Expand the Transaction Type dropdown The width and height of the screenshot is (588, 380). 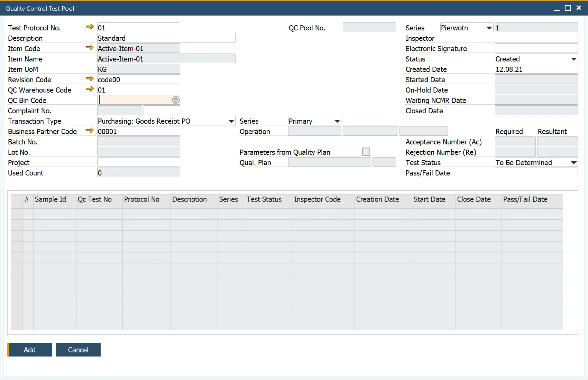[x=231, y=121]
